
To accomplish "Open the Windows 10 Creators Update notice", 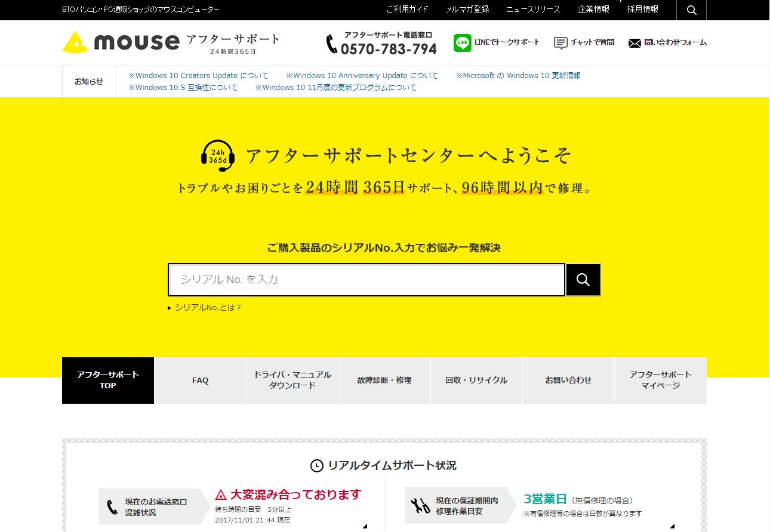I will (x=199, y=76).
